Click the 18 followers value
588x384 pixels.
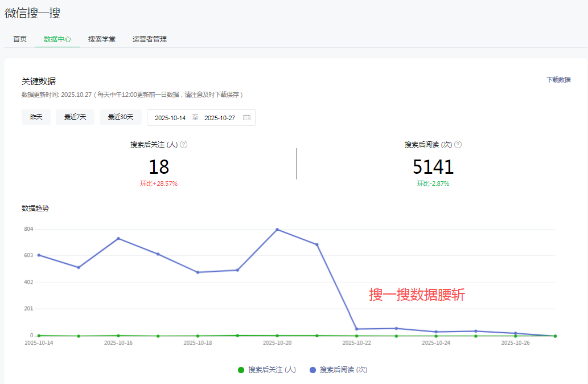(x=159, y=167)
